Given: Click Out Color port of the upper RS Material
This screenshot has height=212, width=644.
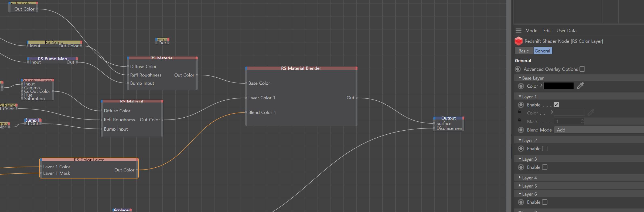Looking at the screenshot, I should click(197, 75).
